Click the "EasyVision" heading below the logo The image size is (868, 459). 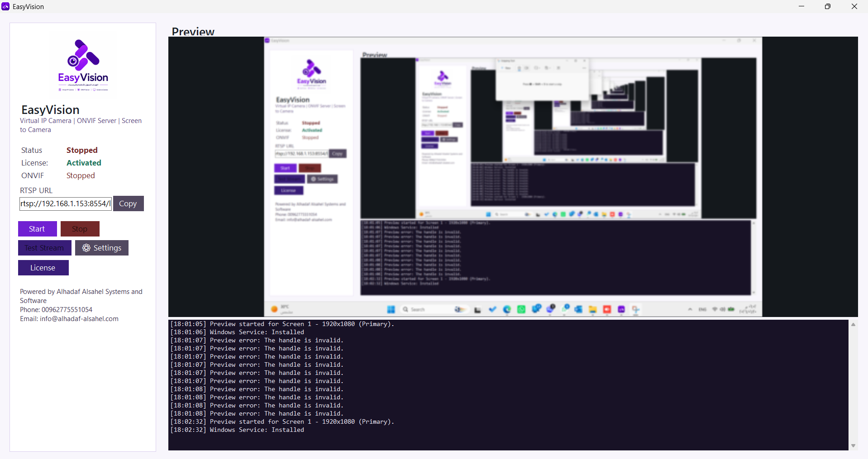click(51, 110)
